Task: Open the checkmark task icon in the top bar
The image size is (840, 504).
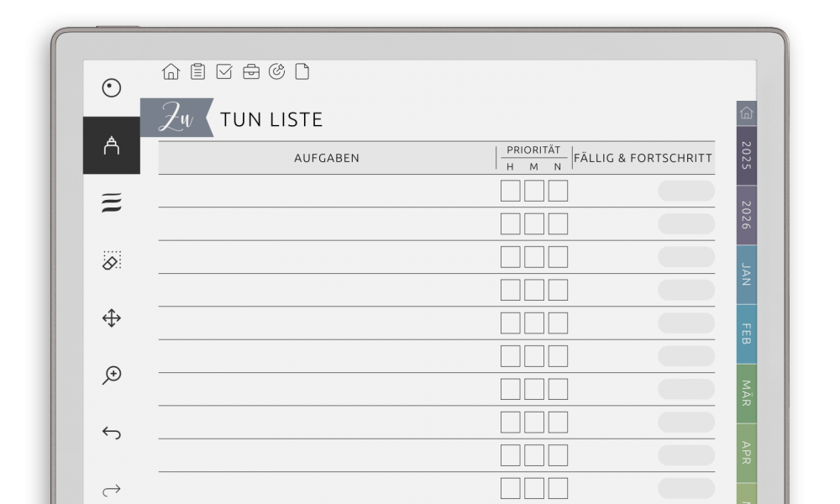Action: (224, 71)
